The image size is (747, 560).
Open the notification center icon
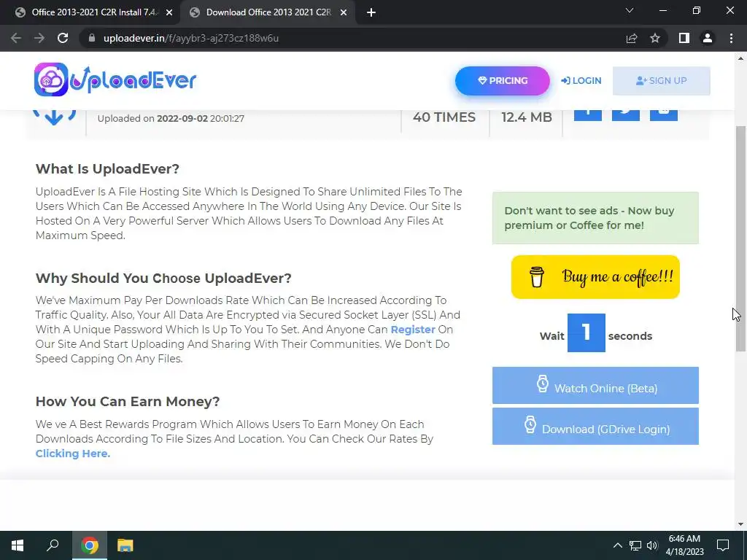coord(723,545)
